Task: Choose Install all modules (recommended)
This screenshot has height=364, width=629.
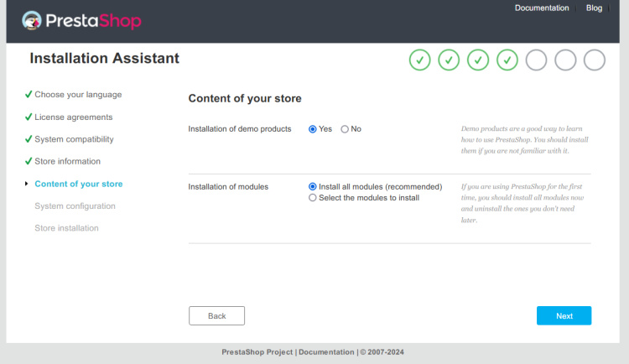Action: click(313, 186)
